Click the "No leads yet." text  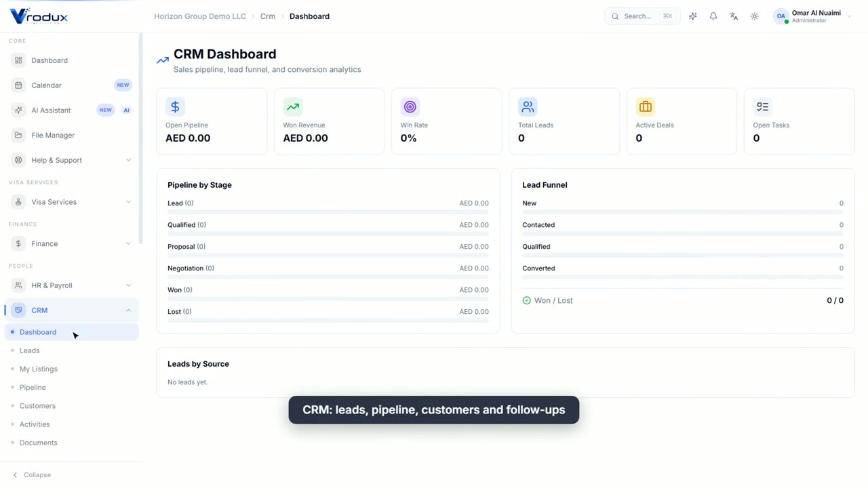coord(188,382)
